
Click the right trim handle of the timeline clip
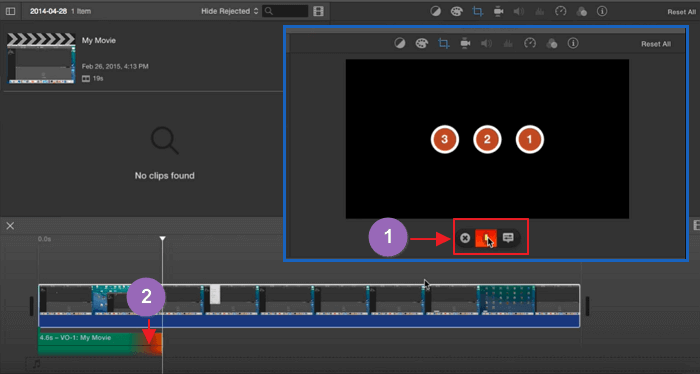point(587,306)
